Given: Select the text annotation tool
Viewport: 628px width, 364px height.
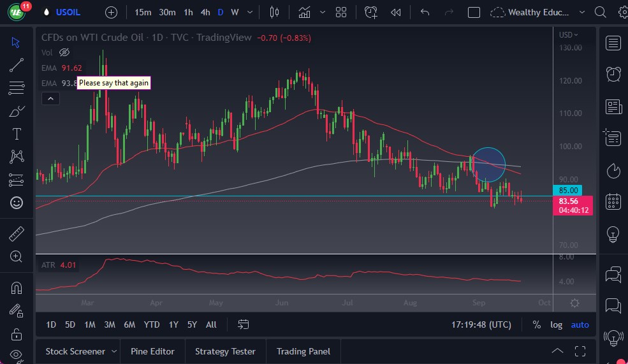Looking at the screenshot, I should tap(17, 134).
